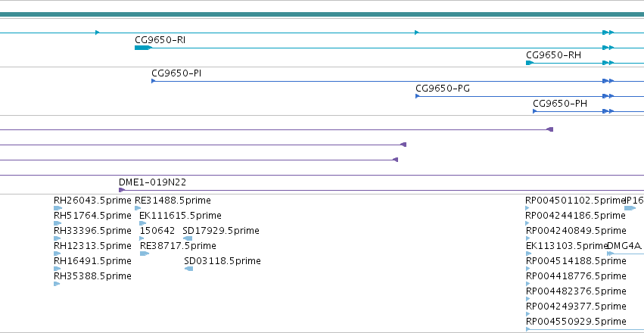Click the EK113103.5prime label

pyautogui.click(x=566, y=245)
